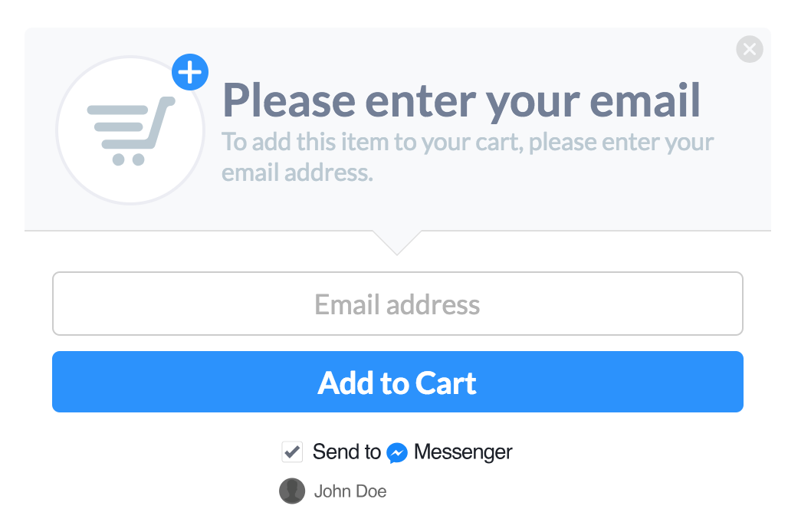
Task: Click the "Please enter your email" heading
Action: coord(461,101)
